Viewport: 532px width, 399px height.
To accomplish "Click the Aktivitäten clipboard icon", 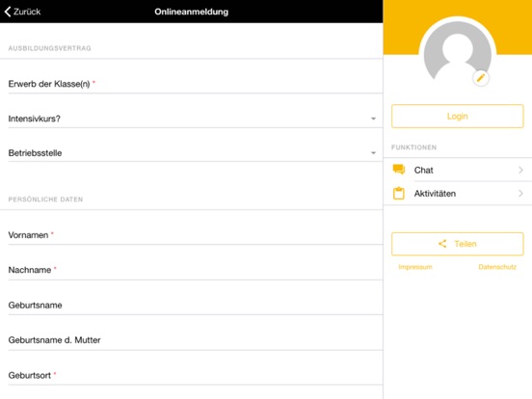I will pos(399,194).
